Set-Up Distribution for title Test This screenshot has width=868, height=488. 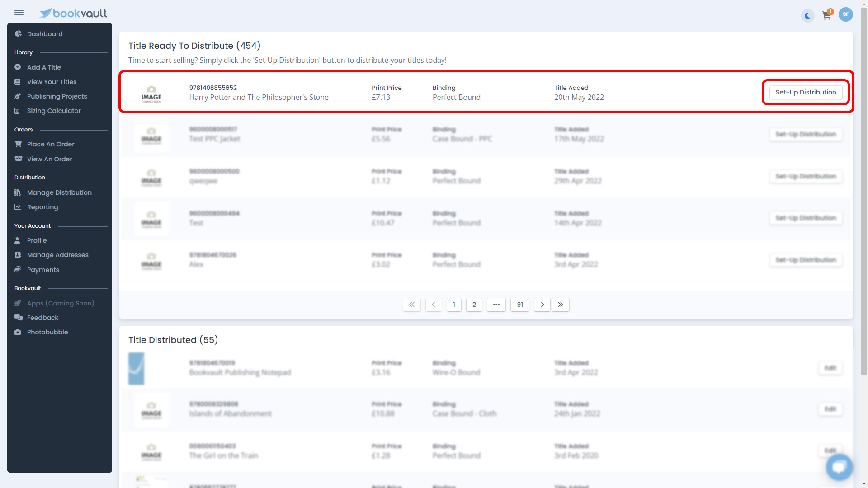806,218
